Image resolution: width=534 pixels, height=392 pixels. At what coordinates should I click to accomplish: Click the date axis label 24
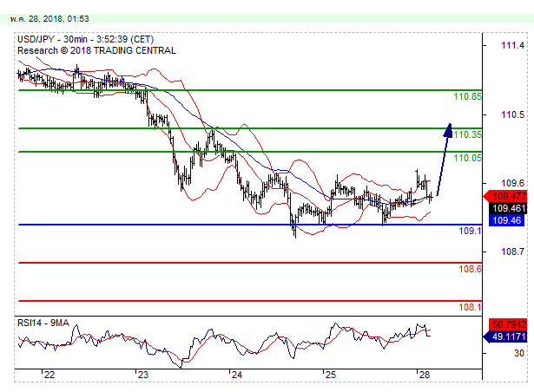click(x=237, y=375)
